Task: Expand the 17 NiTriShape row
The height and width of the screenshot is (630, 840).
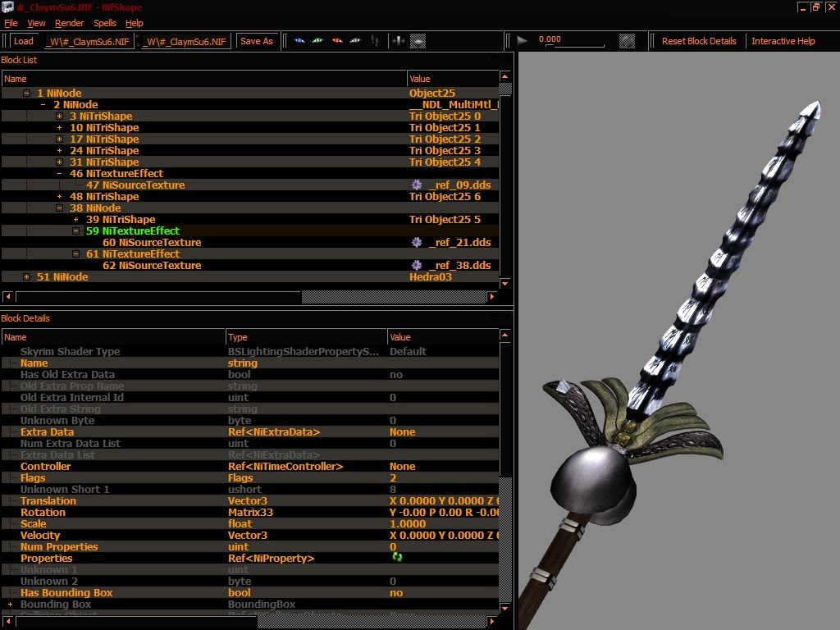Action: 59,139
